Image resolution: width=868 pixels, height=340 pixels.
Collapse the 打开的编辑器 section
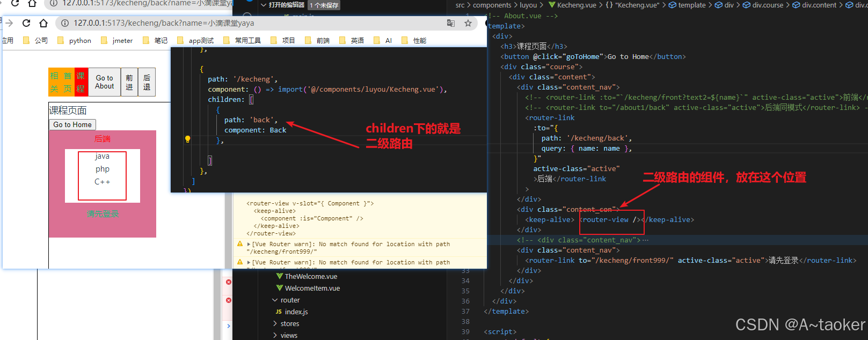click(264, 5)
